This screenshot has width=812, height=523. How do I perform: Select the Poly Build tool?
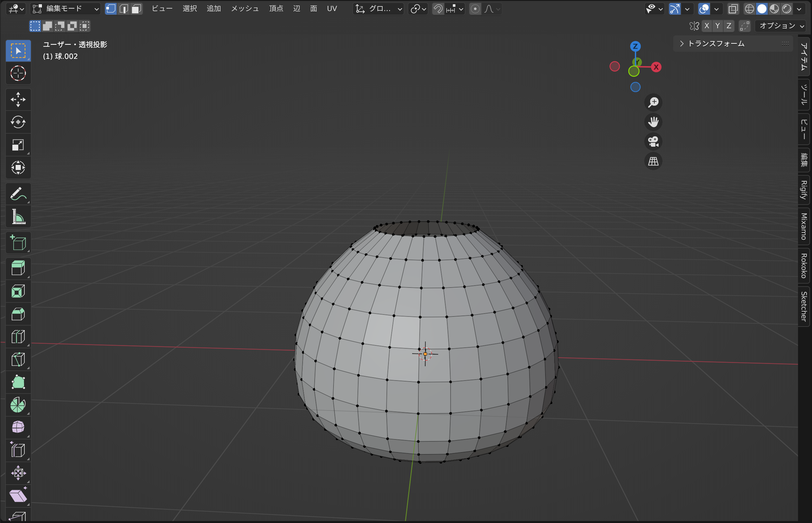18,382
